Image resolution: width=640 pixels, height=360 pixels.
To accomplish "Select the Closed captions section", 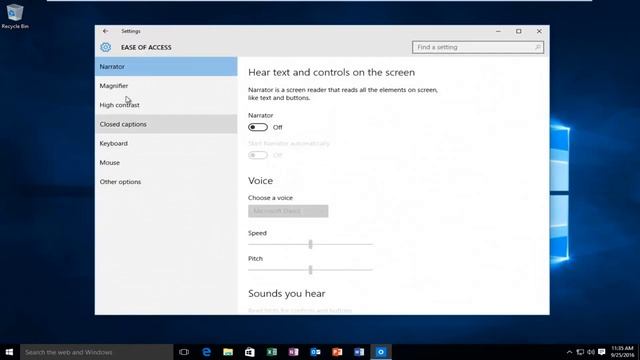I will click(x=166, y=124).
